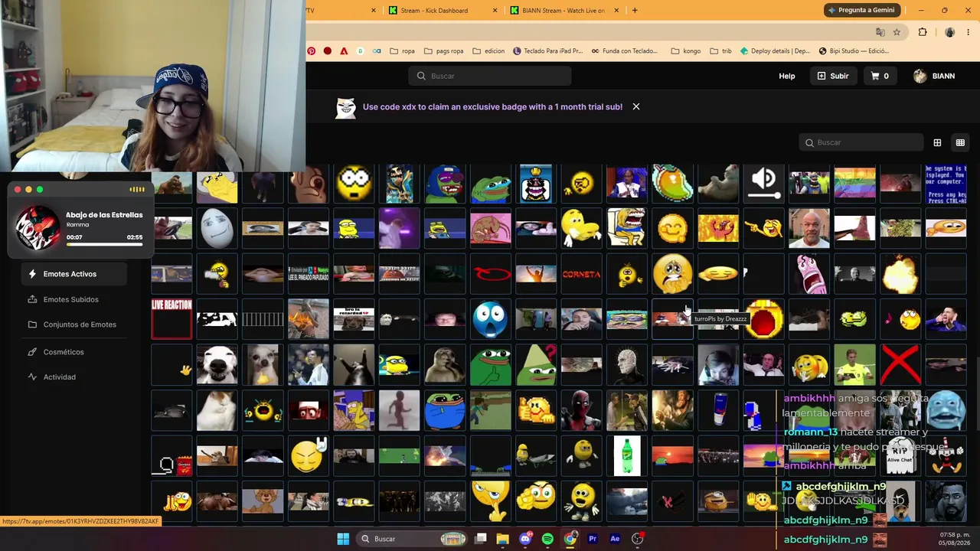The height and width of the screenshot is (551, 980).
Task: Click the Help link
Action: [x=787, y=77]
